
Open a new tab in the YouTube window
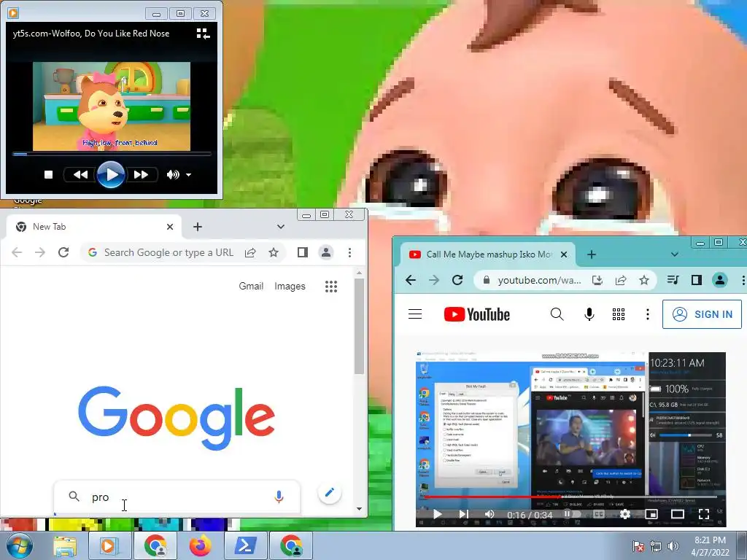(592, 254)
